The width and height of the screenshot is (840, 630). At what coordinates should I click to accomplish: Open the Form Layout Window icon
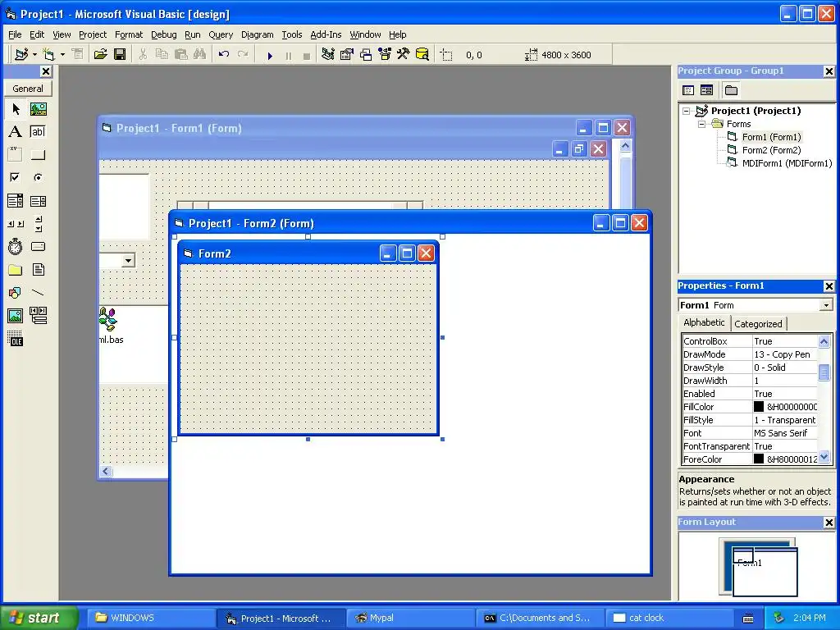point(366,55)
